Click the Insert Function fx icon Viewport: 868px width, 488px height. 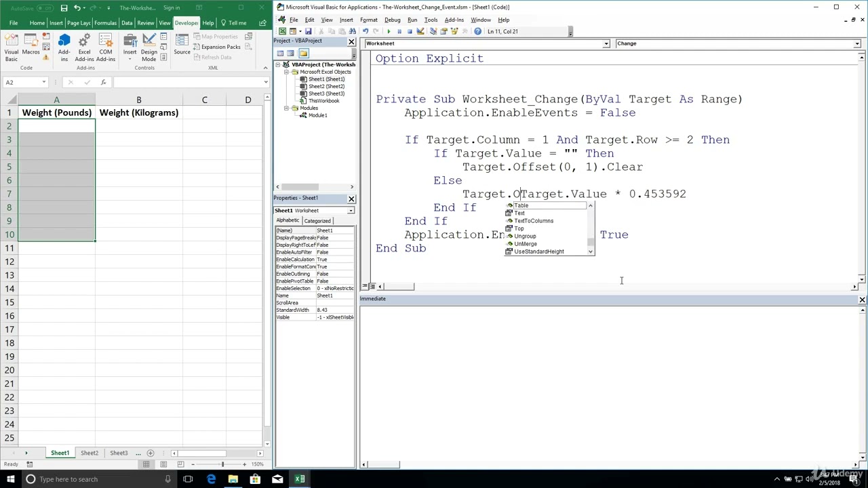103,82
